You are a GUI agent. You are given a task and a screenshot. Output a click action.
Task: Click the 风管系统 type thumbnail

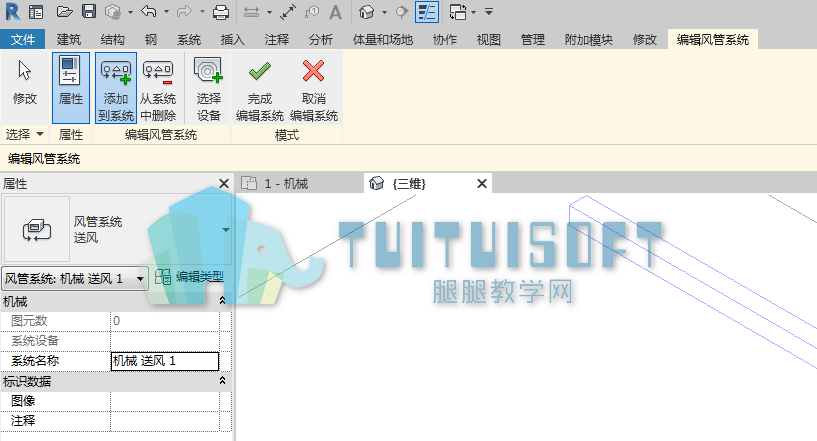36,229
